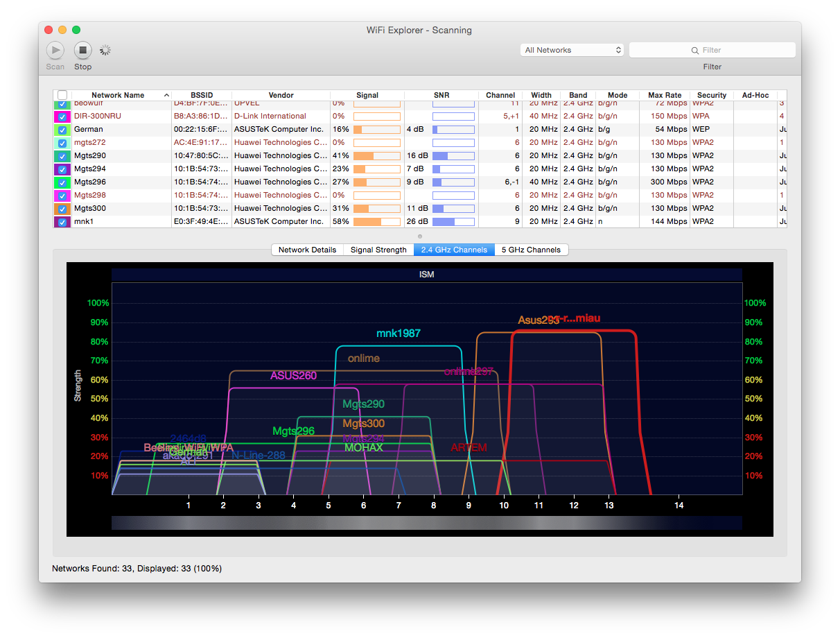
Task: Start scanning with the Scan button
Action: point(55,50)
